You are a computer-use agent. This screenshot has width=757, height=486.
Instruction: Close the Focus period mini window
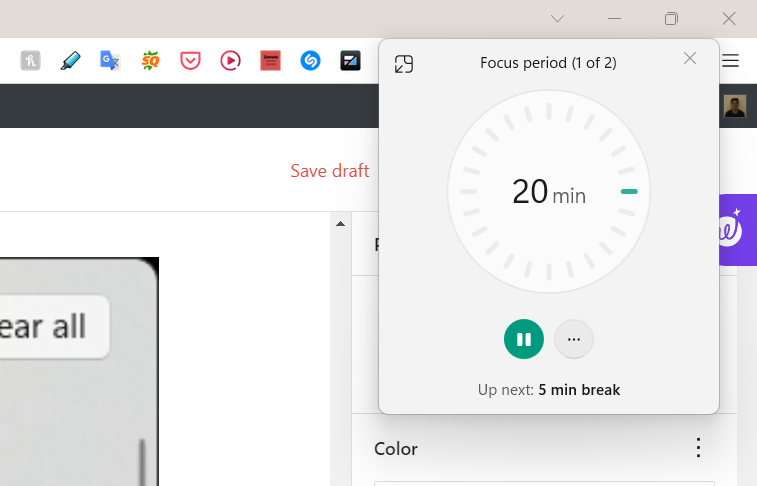pos(690,58)
